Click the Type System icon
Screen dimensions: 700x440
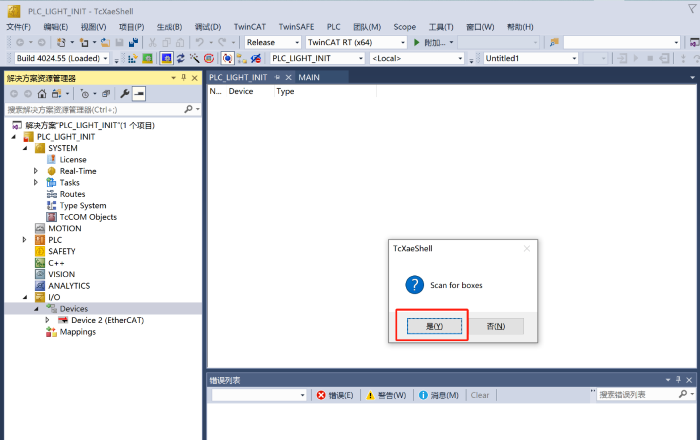coord(51,205)
